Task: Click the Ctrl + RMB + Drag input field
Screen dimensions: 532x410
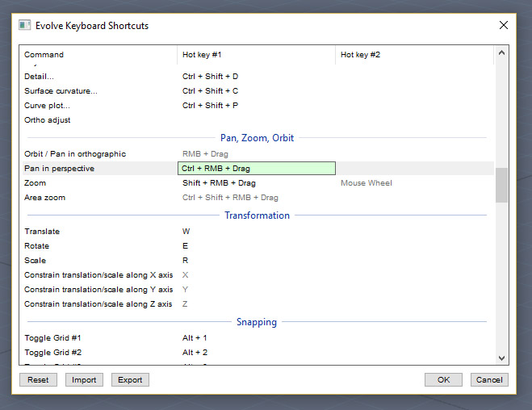Action: (x=257, y=168)
